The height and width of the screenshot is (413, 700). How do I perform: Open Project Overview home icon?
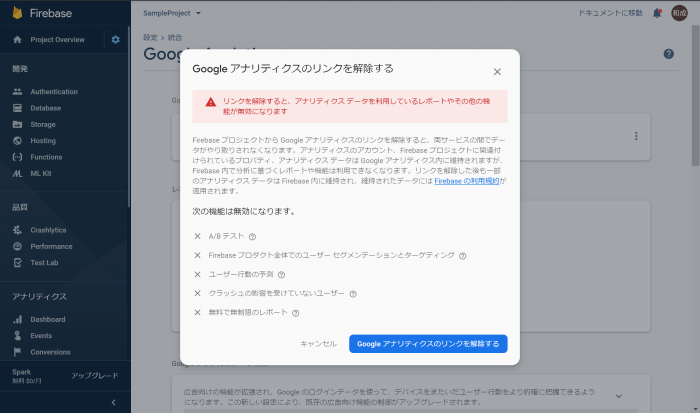(17, 40)
